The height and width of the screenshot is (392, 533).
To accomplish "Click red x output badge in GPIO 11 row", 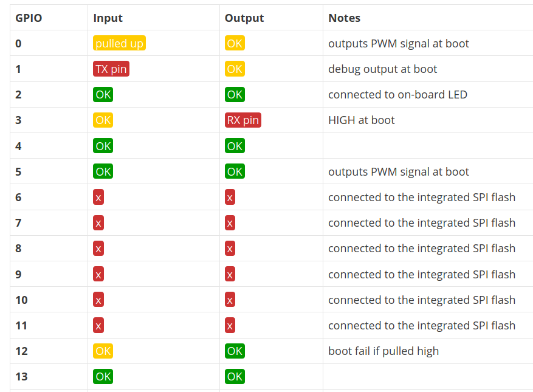I will click(x=230, y=326).
